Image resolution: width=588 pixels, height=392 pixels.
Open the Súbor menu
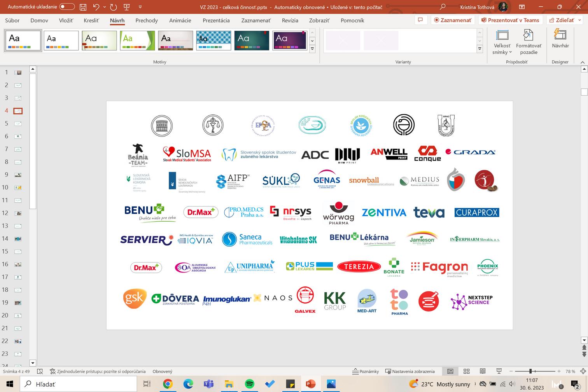12,20
